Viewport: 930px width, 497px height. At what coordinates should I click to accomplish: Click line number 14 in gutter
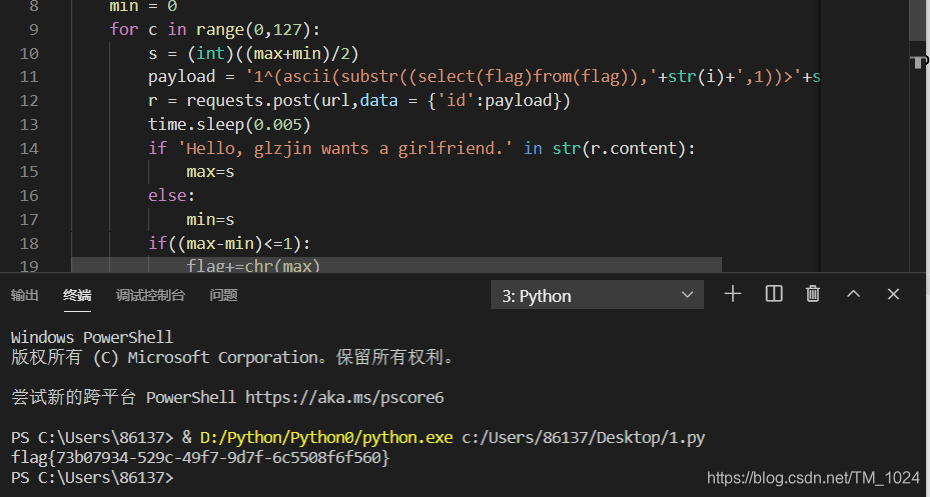(x=29, y=148)
